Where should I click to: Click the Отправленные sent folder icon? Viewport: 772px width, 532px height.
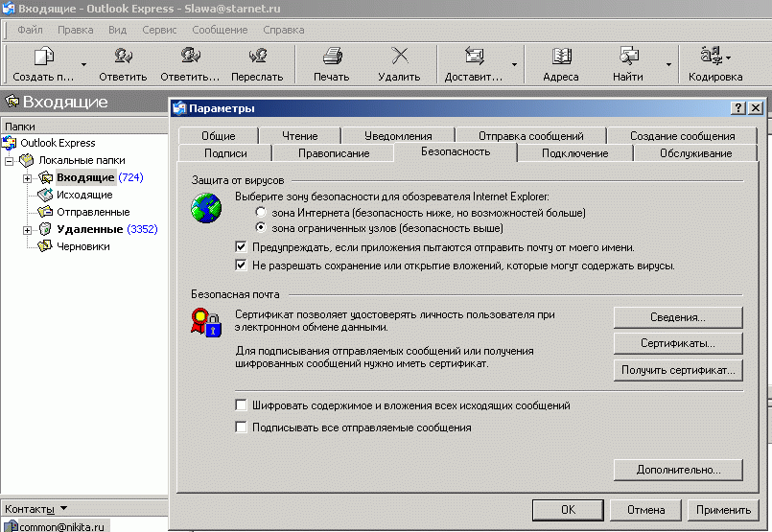45,212
